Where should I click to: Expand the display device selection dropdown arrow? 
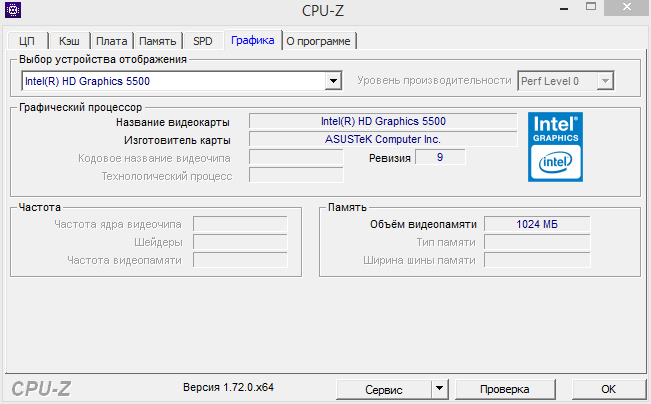[333, 81]
